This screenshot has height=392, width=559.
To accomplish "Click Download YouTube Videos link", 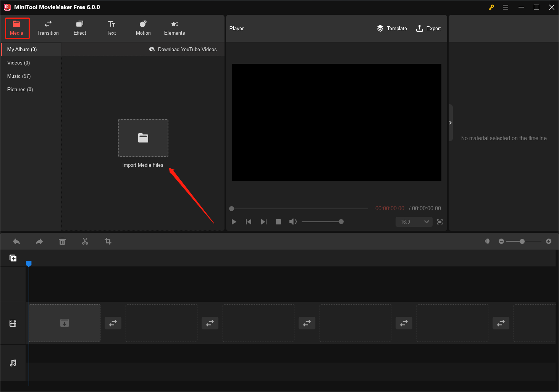I will point(183,50).
